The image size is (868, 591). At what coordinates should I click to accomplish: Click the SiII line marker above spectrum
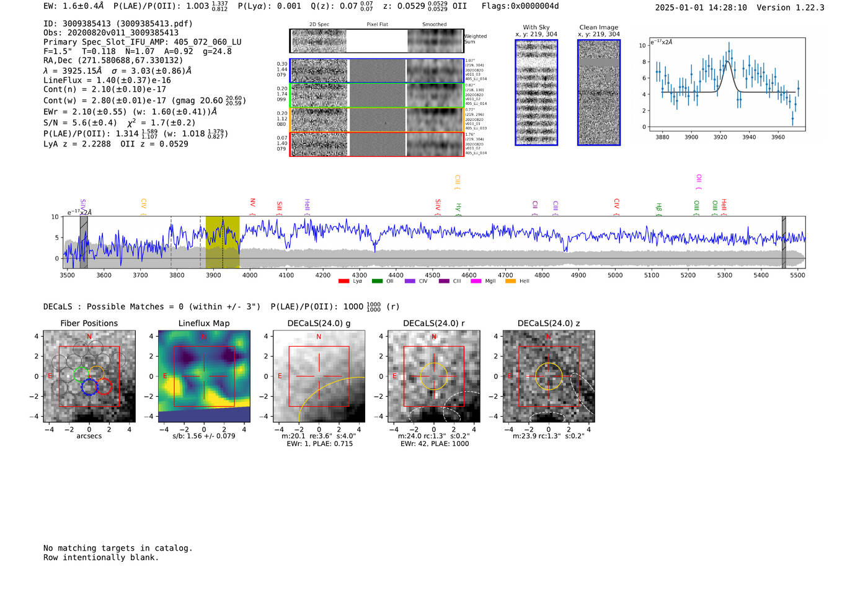pos(280,208)
